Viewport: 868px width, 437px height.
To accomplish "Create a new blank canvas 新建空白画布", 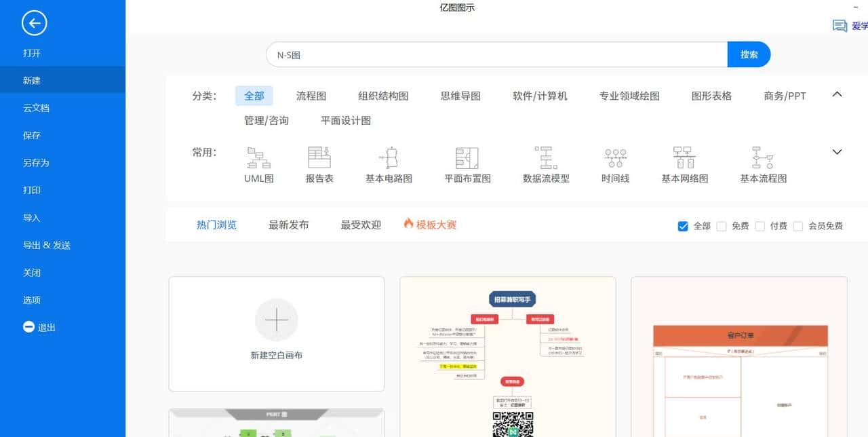I will tap(276, 334).
